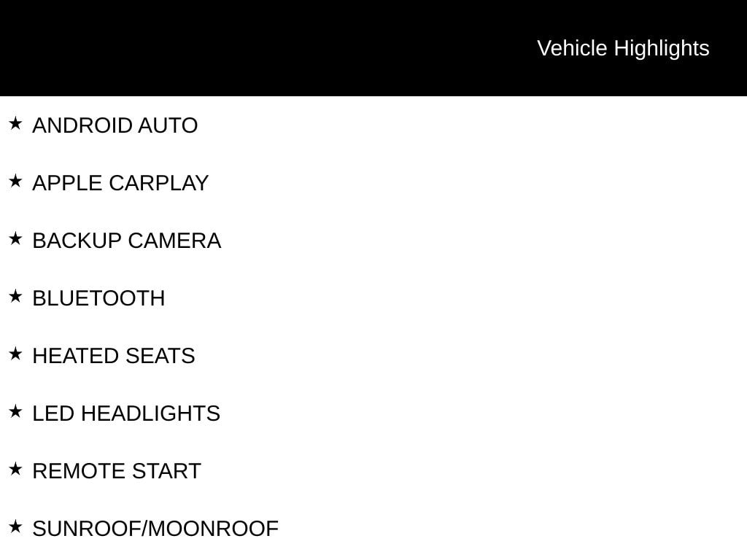
Task: Click the word Highlights in the header
Action: point(662,50)
